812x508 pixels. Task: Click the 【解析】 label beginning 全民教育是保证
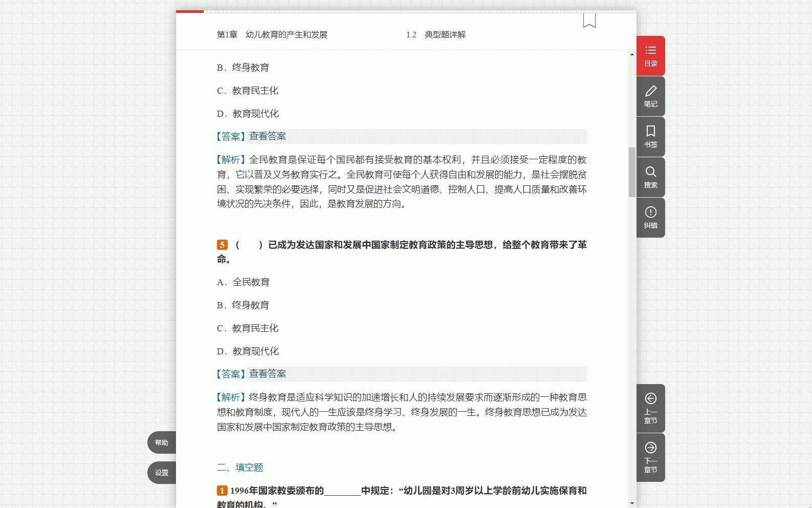230,160
